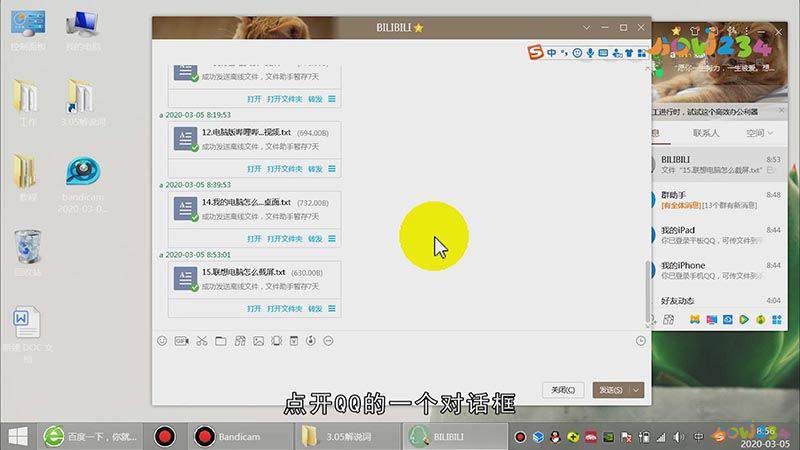Click the GIF recording icon in chat toolbar
Screen dimensions: 800x450
[182, 341]
